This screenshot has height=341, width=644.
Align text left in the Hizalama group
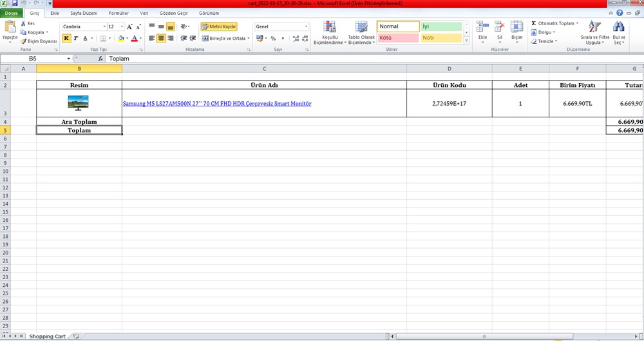tap(152, 38)
